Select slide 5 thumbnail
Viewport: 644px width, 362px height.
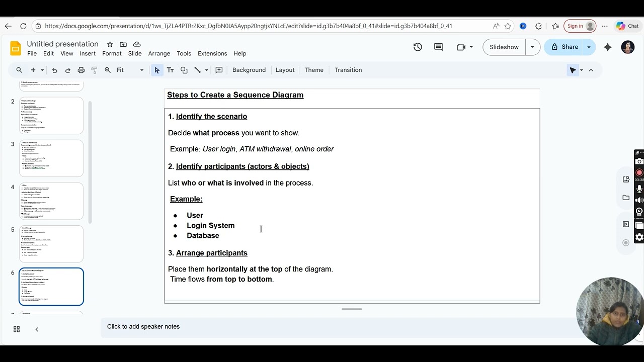[x=51, y=244]
